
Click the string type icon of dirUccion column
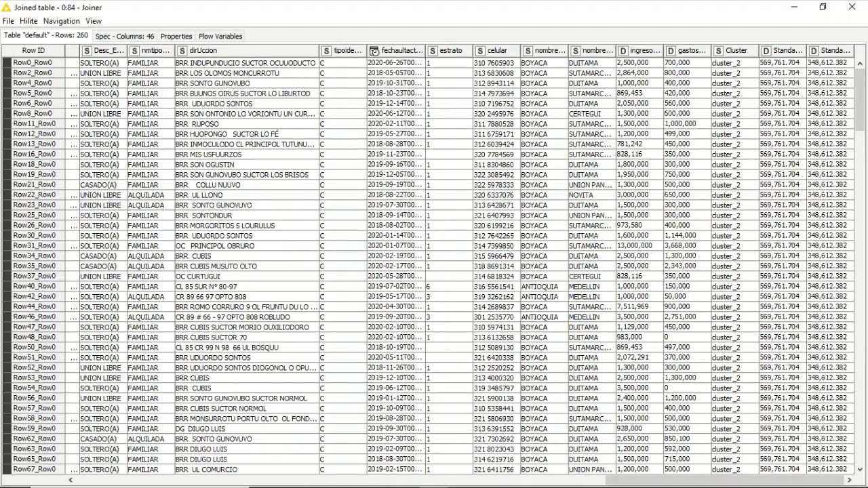(182, 51)
